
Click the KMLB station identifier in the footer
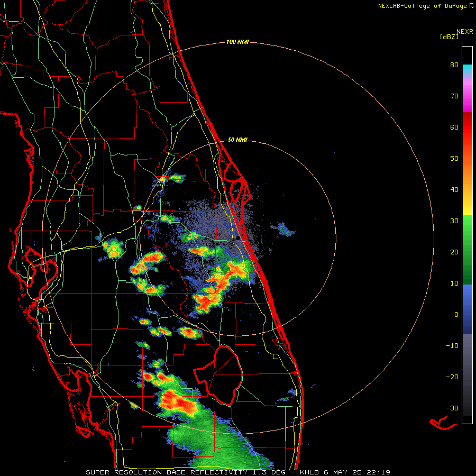point(309,472)
